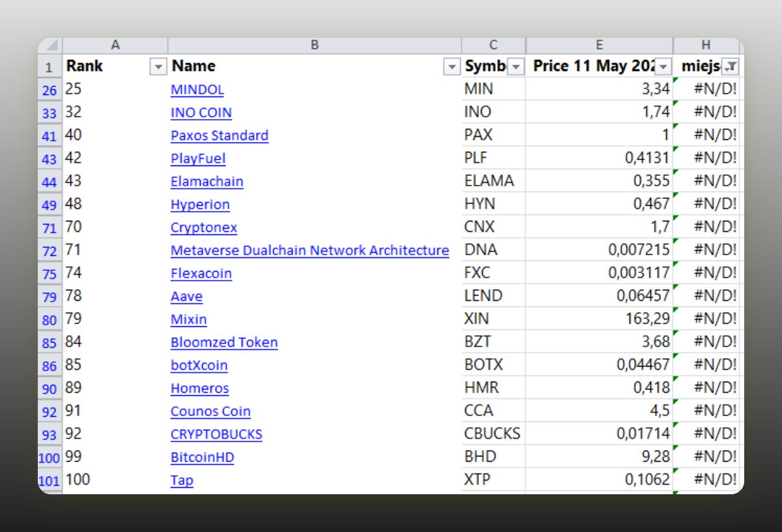Screen dimensions: 782x532
Task: Open the Metaverse Dualchain Network Architecture link
Action: pos(310,251)
